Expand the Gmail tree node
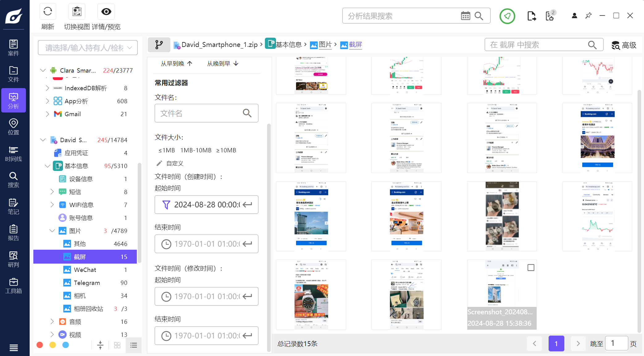644x356 pixels. pyautogui.click(x=47, y=114)
